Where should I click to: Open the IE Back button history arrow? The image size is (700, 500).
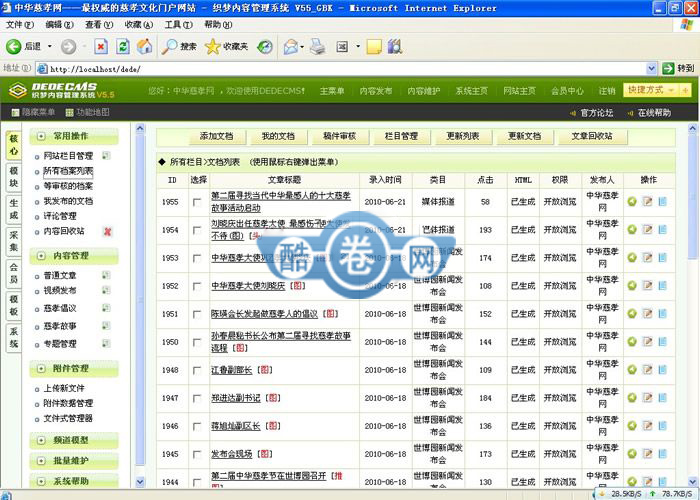[x=50, y=46]
